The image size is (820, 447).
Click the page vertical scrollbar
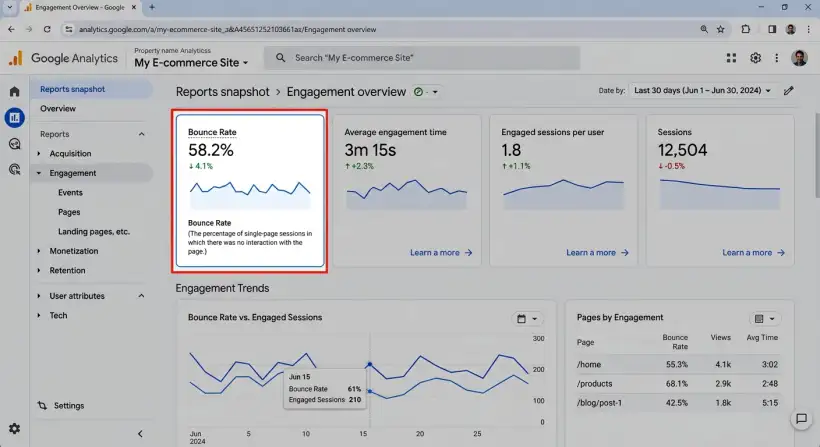coord(816,155)
